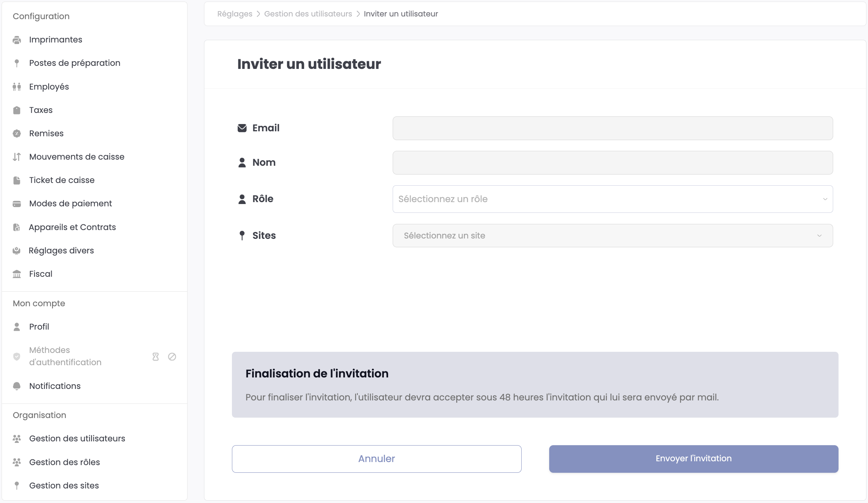The width and height of the screenshot is (868, 503).
Task: Open Gestion des rôles menu item
Action: [64, 462]
